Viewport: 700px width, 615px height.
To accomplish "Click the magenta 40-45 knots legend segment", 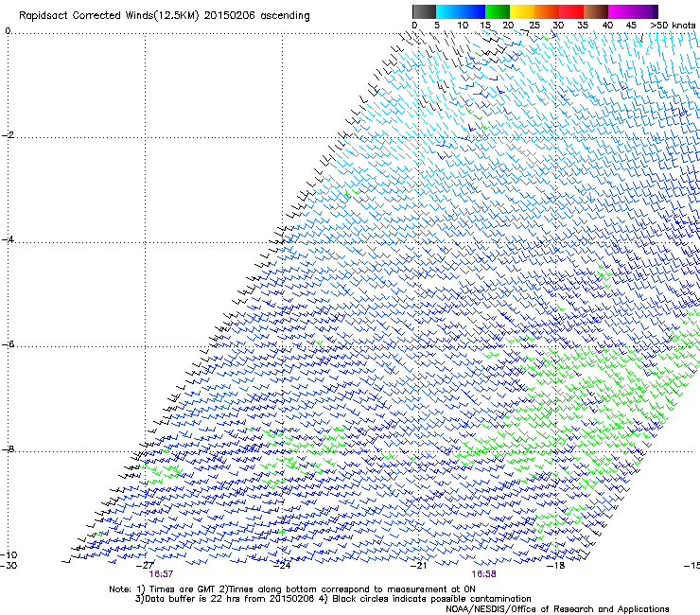I will pos(621,11).
